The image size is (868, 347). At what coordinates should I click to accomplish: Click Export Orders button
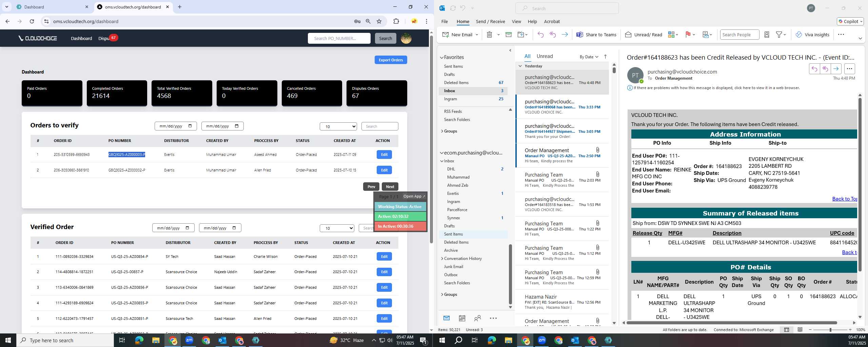391,60
